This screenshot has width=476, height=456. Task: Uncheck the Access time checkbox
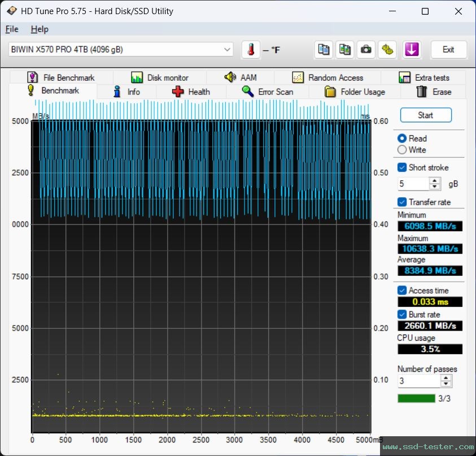pos(402,290)
